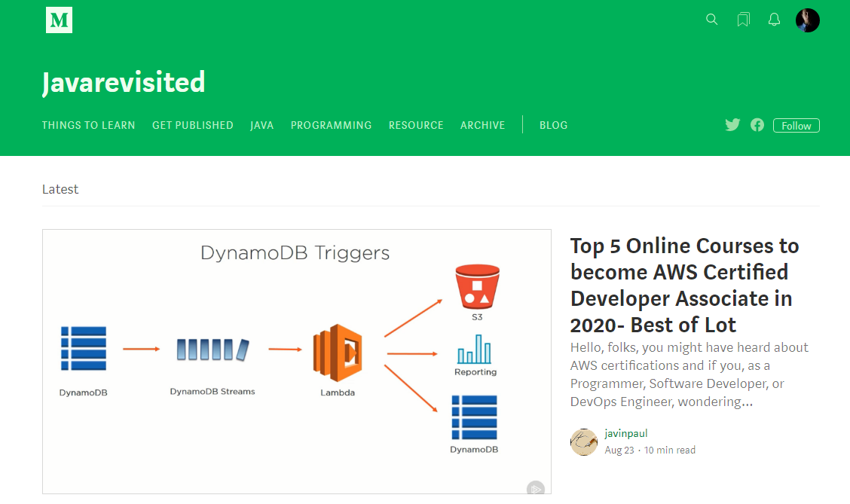Viewport: 850px width, 504px height.
Task: Browse the Archive section
Action: click(482, 125)
